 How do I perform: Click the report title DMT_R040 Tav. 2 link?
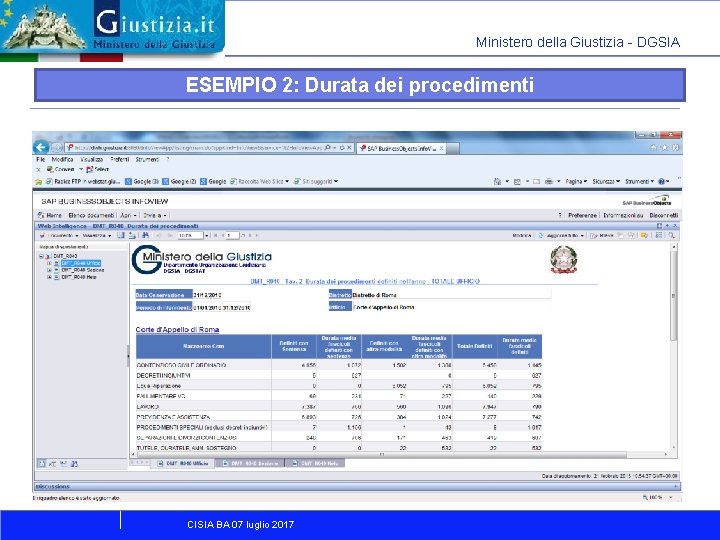click(x=365, y=281)
